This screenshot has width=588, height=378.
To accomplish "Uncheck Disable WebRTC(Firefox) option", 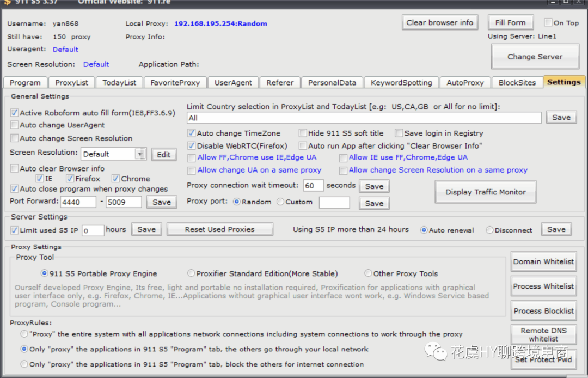I will coord(192,146).
